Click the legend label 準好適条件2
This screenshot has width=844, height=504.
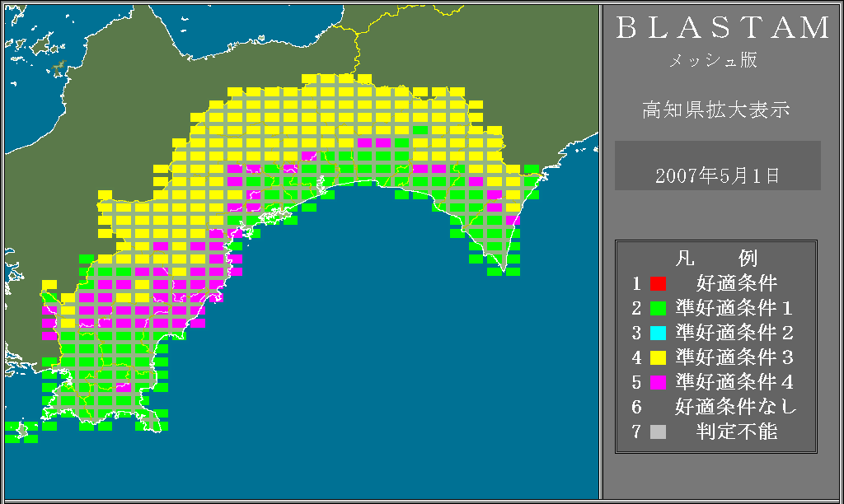pos(734,333)
